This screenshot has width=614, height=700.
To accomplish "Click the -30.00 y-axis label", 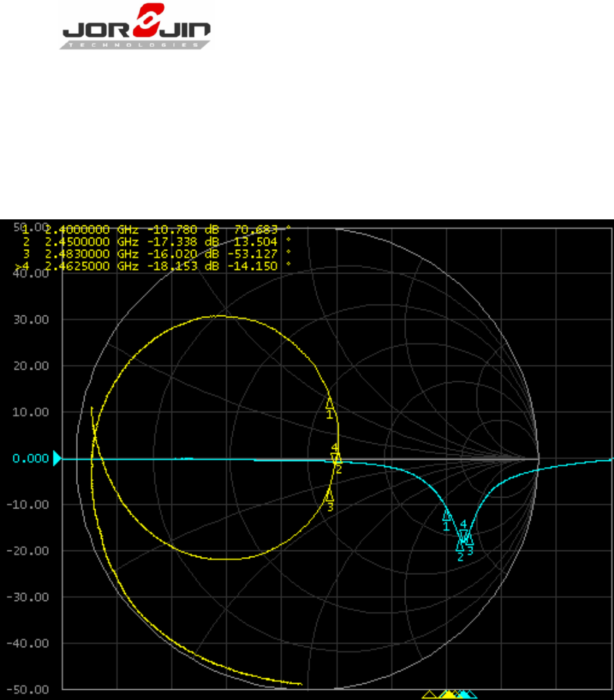I will tap(28, 597).
